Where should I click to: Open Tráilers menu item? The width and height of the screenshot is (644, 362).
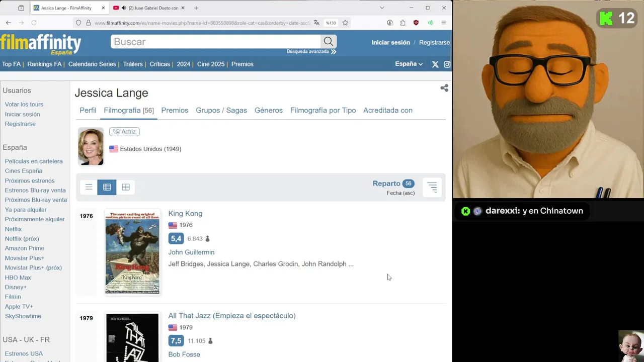[x=133, y=64]
